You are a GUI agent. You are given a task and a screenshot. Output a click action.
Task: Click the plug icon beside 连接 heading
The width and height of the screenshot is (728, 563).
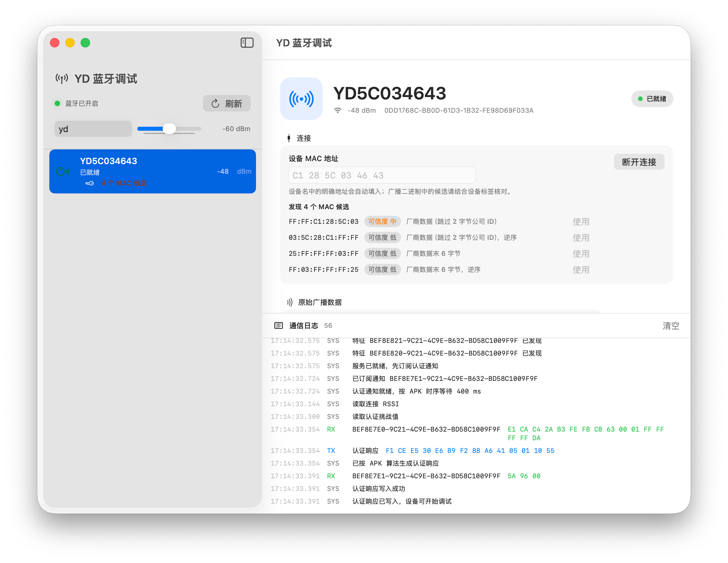click(x=289, y=138)
